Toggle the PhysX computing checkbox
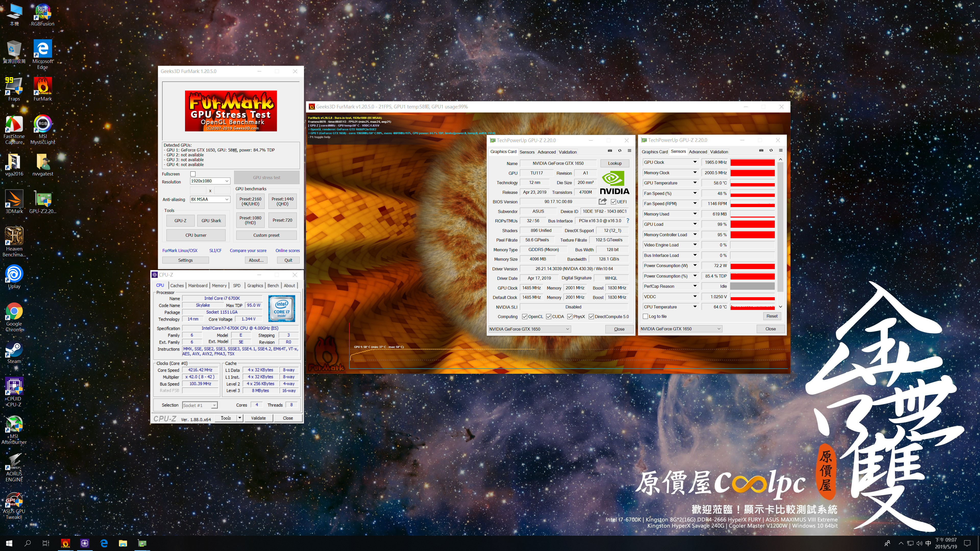 tap(570, 316)
